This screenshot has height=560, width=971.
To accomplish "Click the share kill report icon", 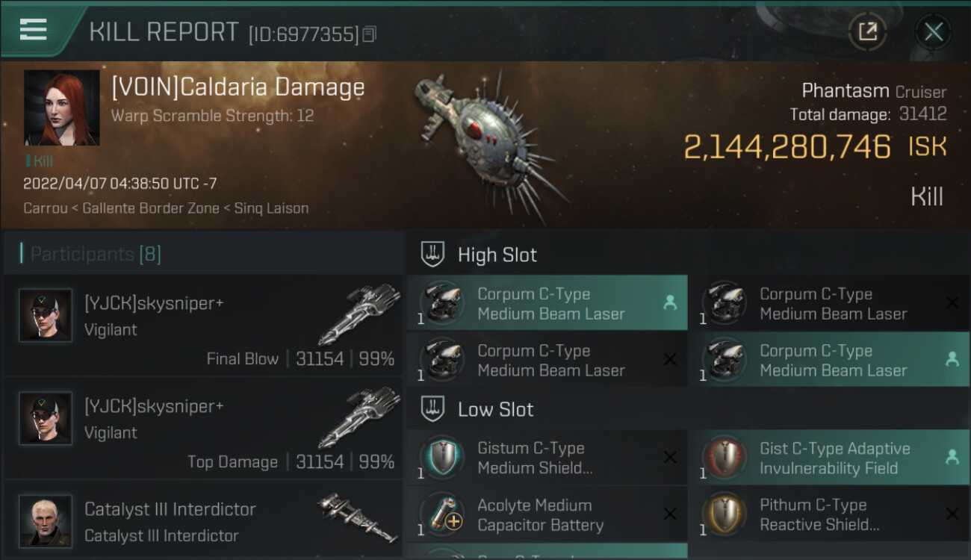I will (x=867, y=31).
